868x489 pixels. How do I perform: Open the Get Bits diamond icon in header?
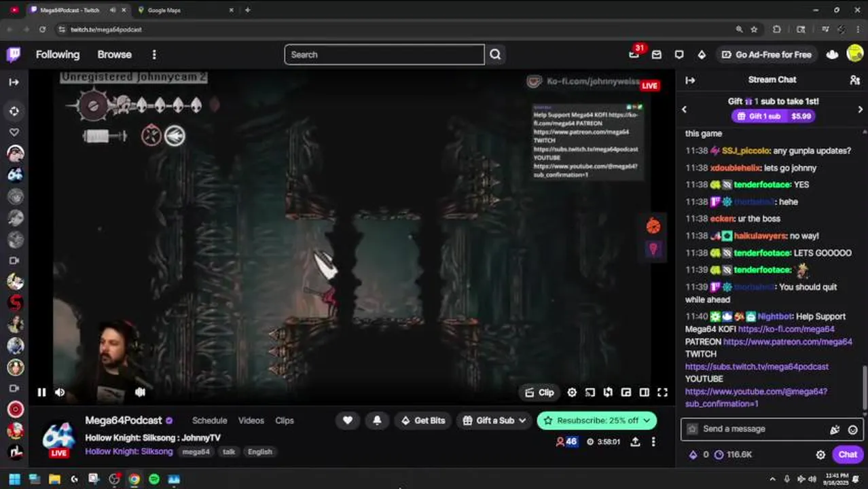coord(702,54)
